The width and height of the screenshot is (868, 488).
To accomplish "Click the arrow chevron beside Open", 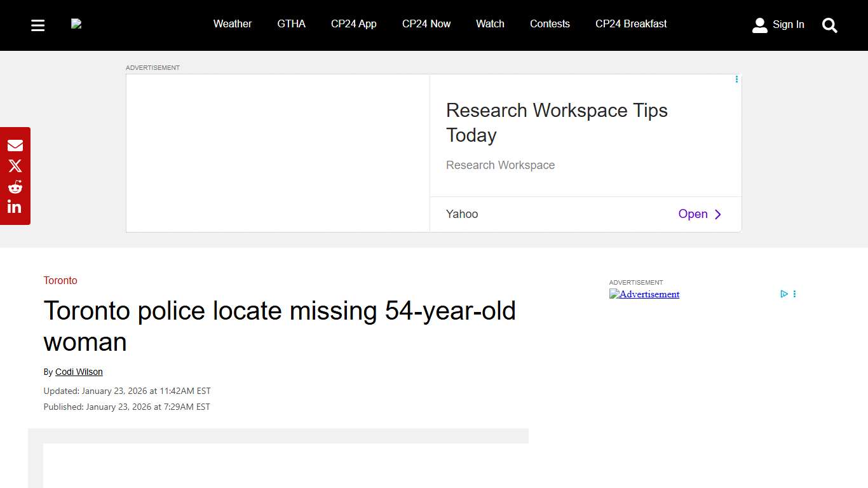I will click(718, 215).
